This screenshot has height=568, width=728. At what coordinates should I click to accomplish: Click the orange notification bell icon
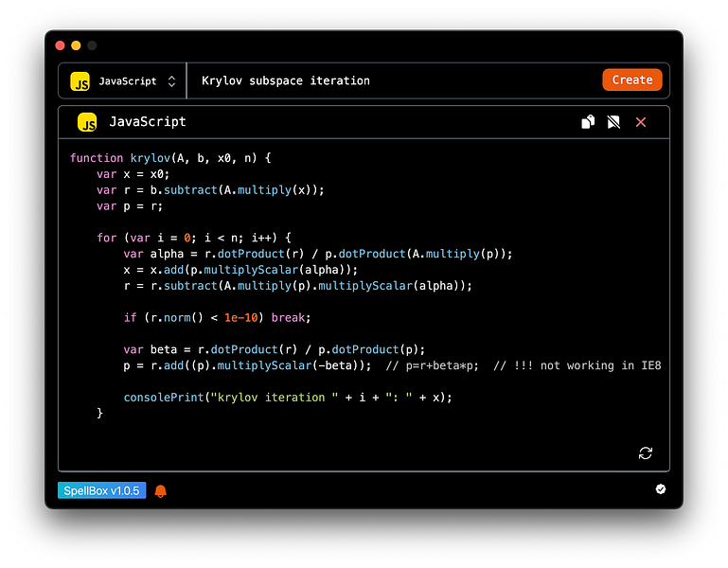161,491
